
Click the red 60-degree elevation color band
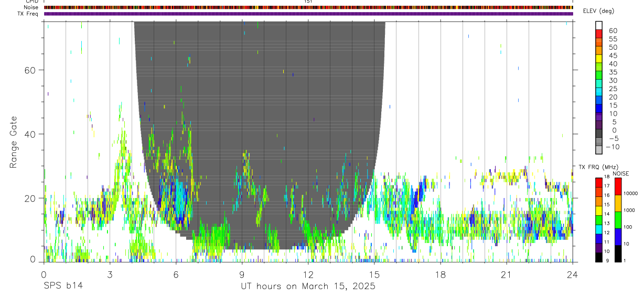(599, 32)
